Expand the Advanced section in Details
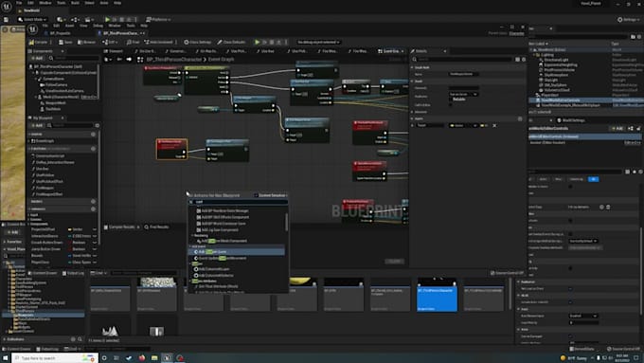Image resolution: width=644 pixels, height=363 pixels. (x=412, y=112)
